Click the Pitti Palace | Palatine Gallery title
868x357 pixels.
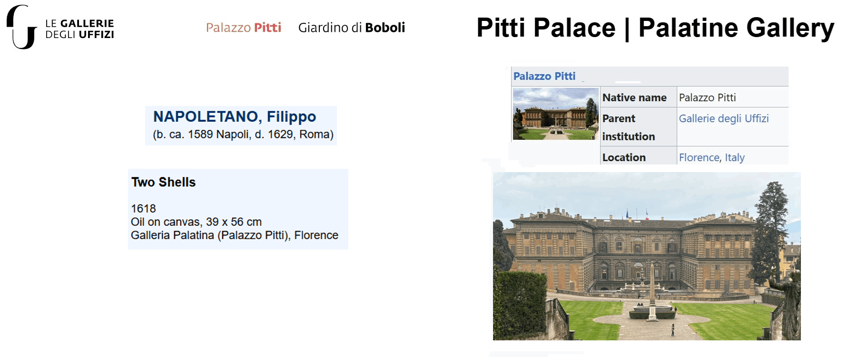[655, 28]
